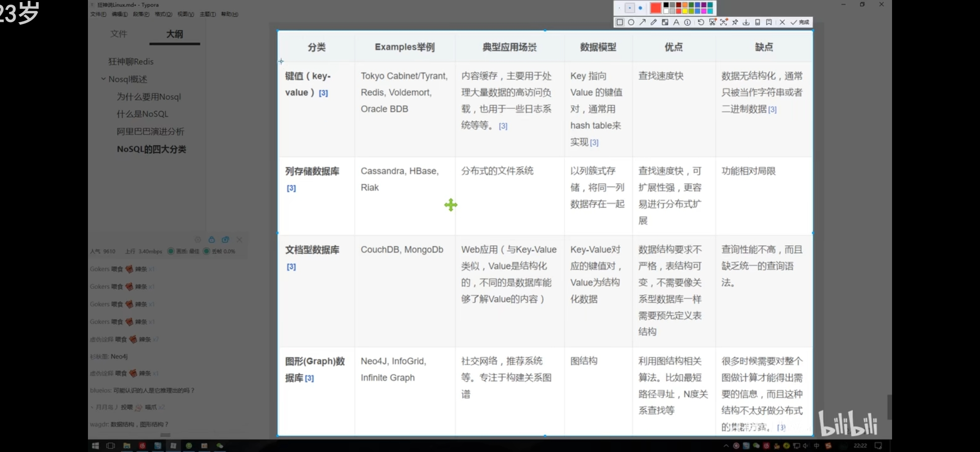Viewport: 980px width, 452px height.
Task: Select the text annotation tool
Action: coord(676,22)
